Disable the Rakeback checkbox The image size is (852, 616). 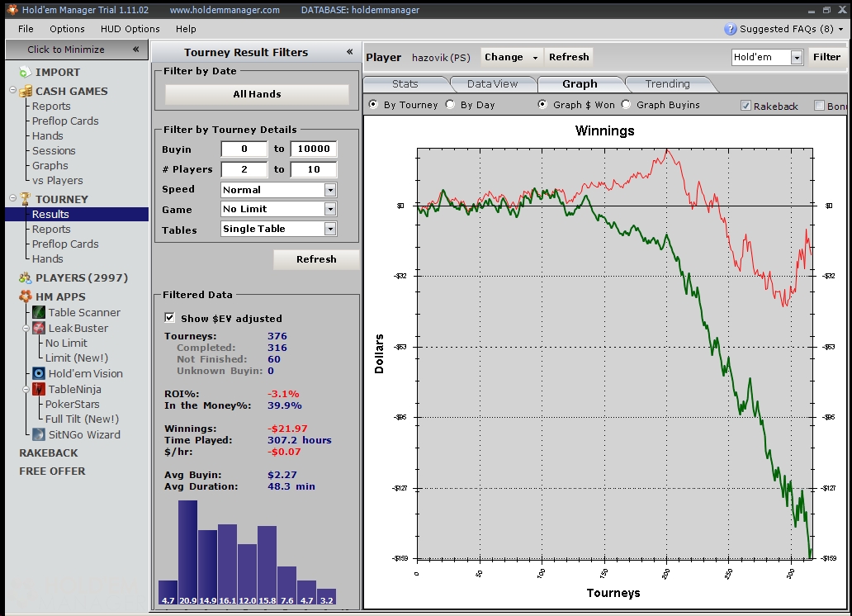pos(745,106)
